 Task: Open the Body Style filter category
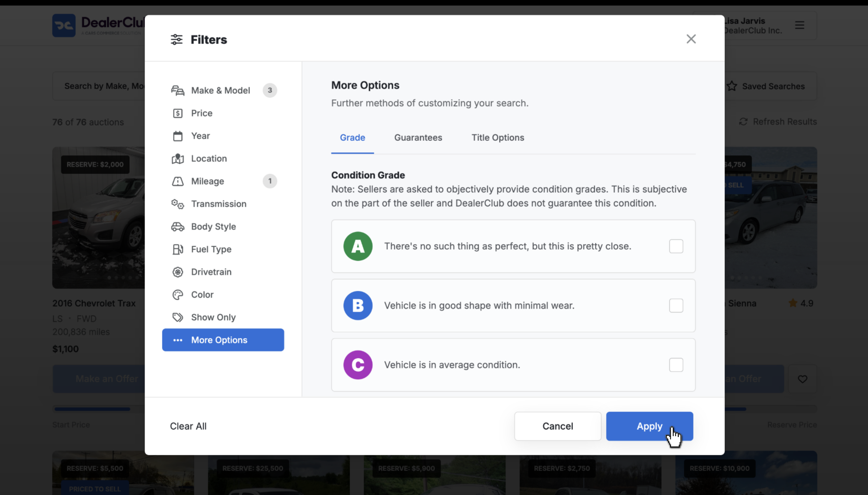coord(223,227)
